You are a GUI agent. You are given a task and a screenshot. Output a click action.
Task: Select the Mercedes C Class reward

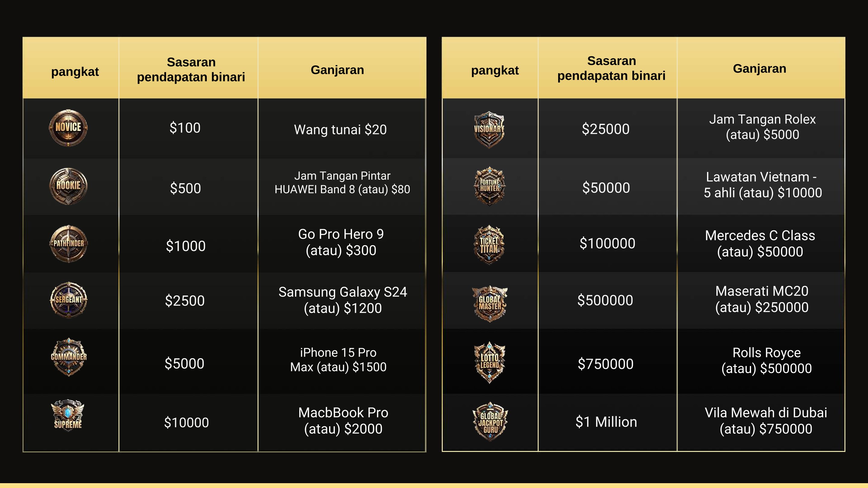tap(760, 243)
